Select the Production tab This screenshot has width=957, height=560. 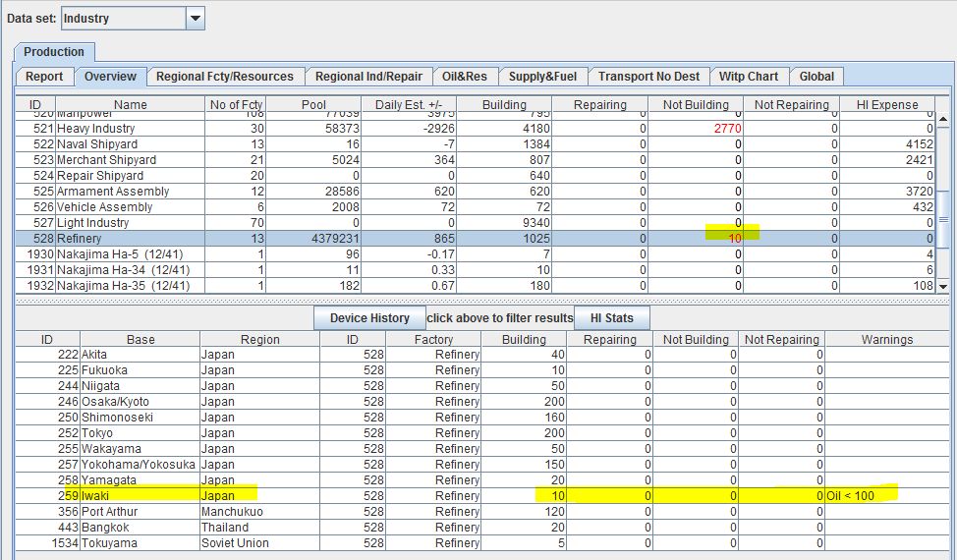(54, 52)
